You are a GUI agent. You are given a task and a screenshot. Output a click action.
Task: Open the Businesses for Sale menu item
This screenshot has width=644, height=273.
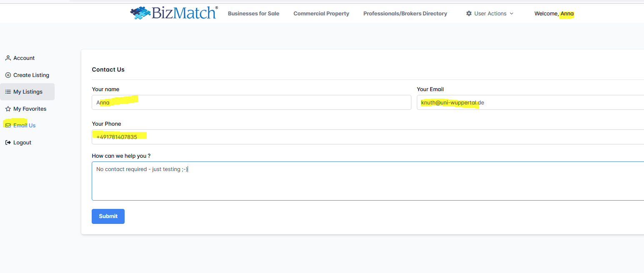pyautogui.click(x=253, y=14)
